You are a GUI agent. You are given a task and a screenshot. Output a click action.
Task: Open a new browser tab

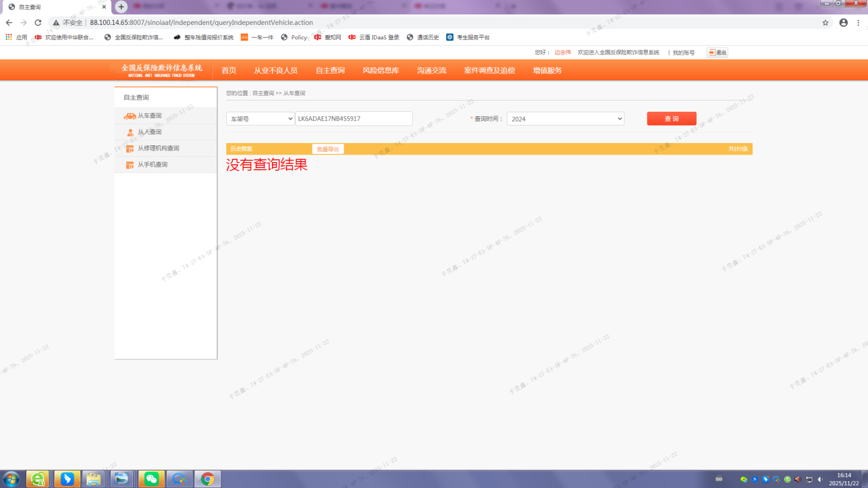pyautogui.click(x=121, y=7)
